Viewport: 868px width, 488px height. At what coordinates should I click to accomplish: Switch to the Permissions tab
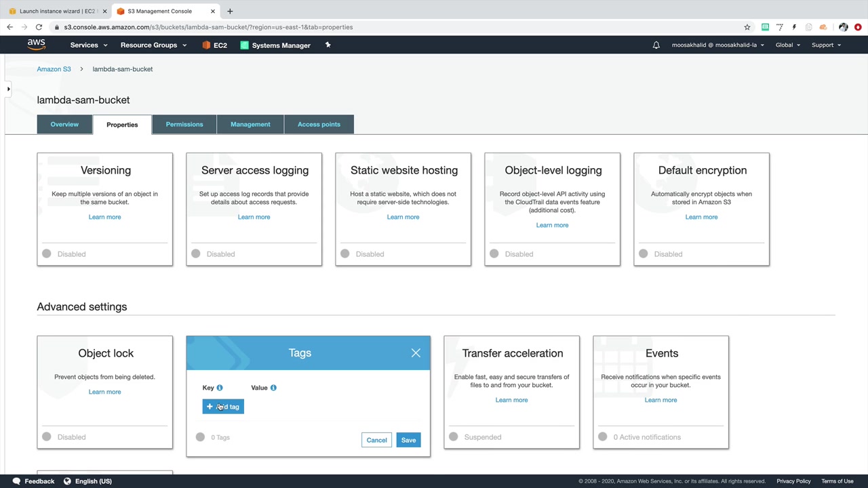coord(184,124)
